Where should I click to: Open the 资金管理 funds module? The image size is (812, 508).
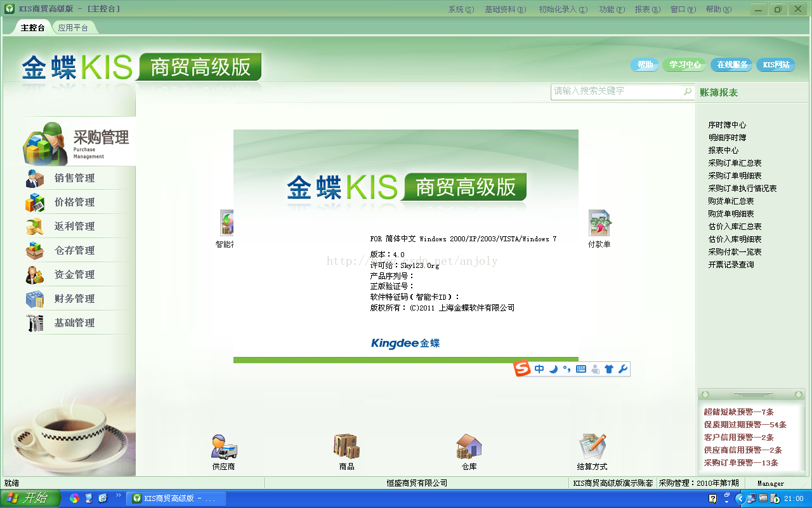[74, 274]
